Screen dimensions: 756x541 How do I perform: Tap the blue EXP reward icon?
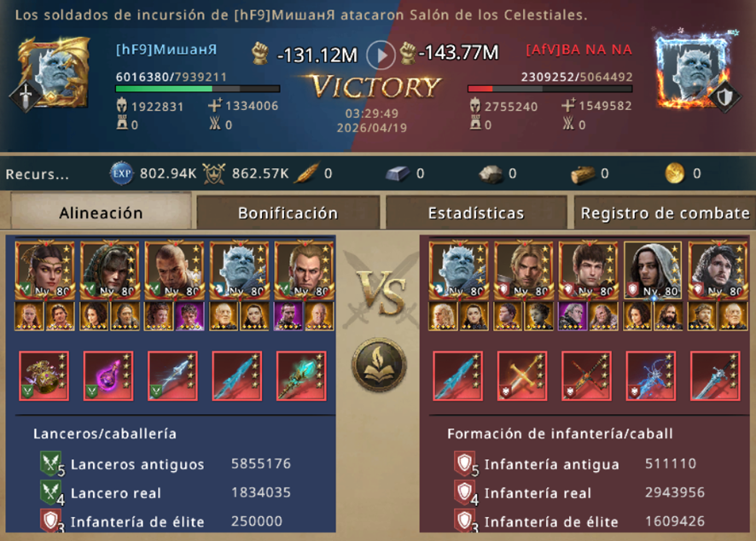[121, 173]
